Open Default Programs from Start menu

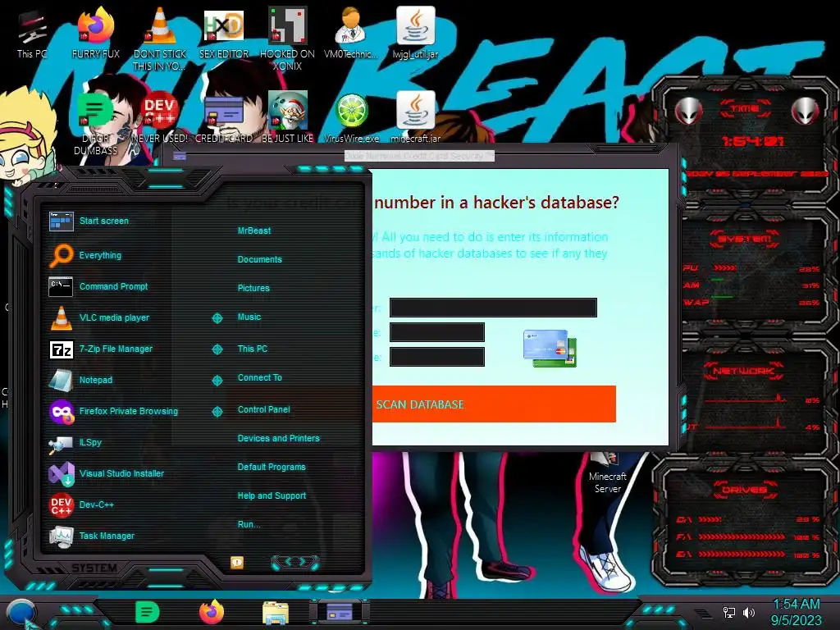point(272,467)
